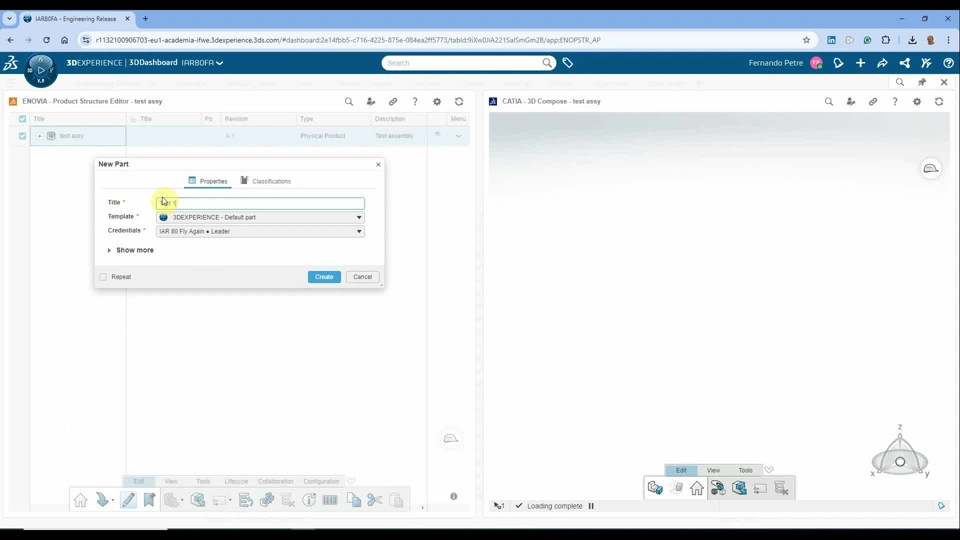Open settings gear in Product Structure Editor header
This screenshot has width=960, height=540.
point(437,102)
